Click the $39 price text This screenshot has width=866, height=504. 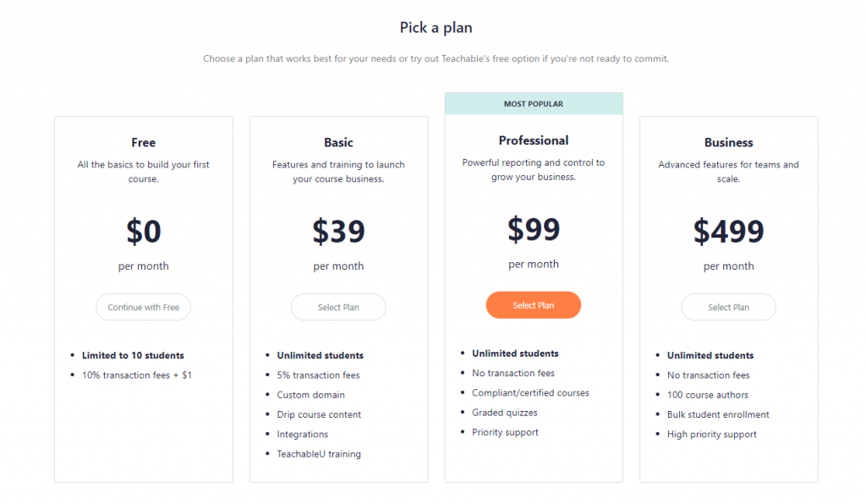coord(338,231)
